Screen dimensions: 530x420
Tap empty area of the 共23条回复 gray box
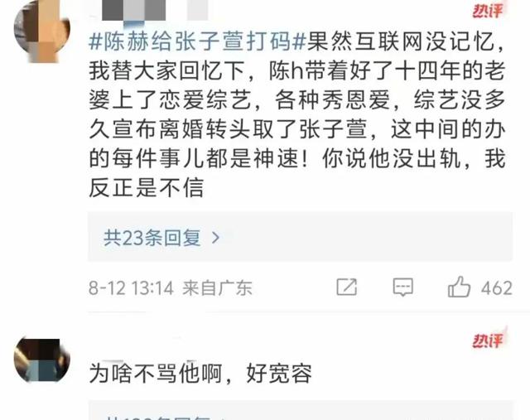click(x=365, y=237)
